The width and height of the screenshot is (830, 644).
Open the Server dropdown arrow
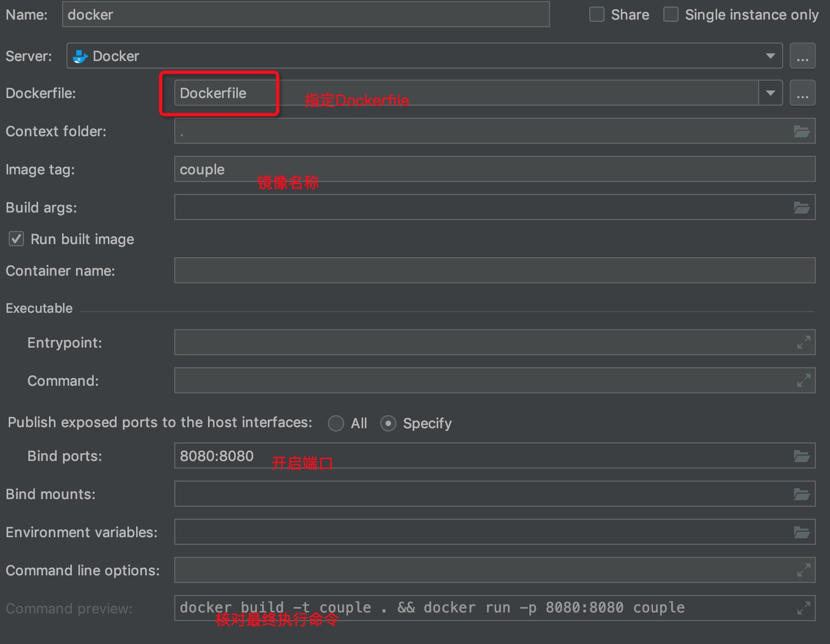pos(770,56)
